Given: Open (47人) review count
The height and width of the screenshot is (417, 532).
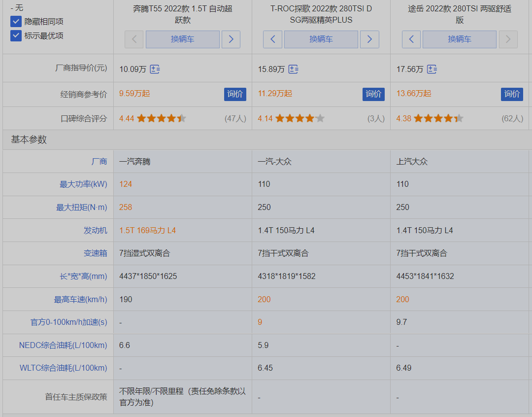Looking at the screenshot, I should tap(235, 118).
